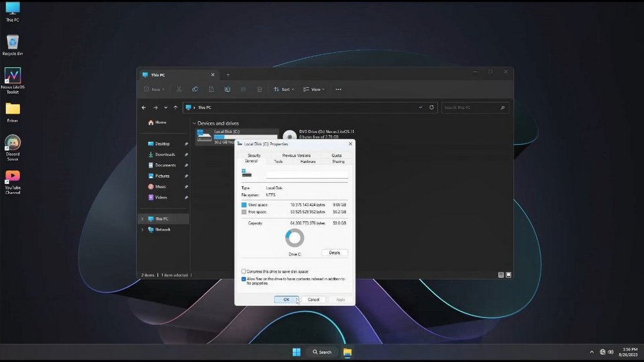Viewport: 644px width, 362px height.
Task: Switch to the Sharing tab
Action: (x=338, y=162)
